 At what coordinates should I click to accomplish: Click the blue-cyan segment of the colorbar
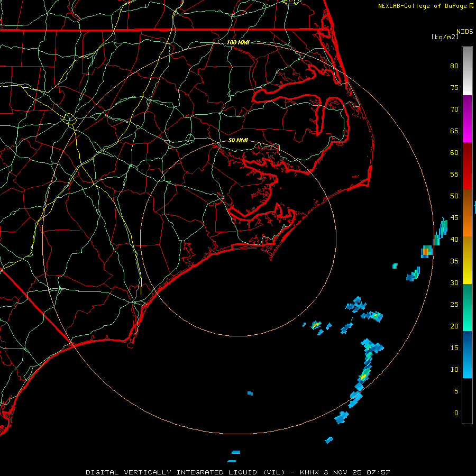[x=467, y=354]
